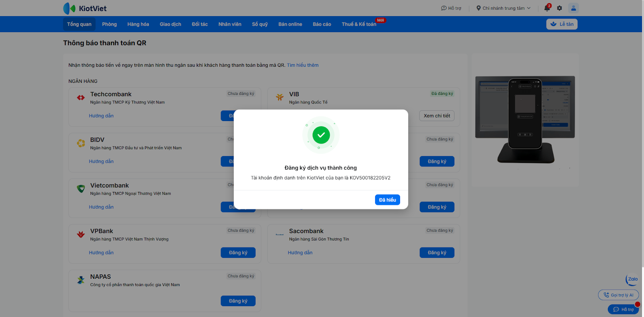
Task: Click the VIB bank logo icon
Action: pyautogui.click(x=280, y=97)
